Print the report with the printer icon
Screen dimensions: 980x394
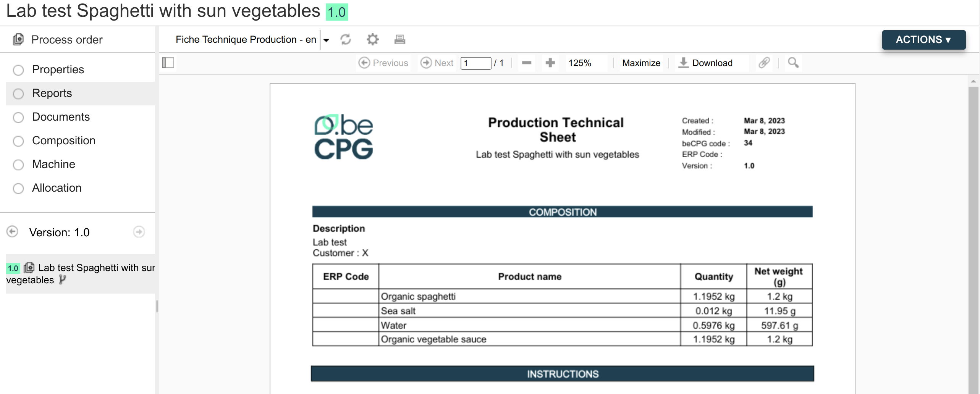coord(399,39)
